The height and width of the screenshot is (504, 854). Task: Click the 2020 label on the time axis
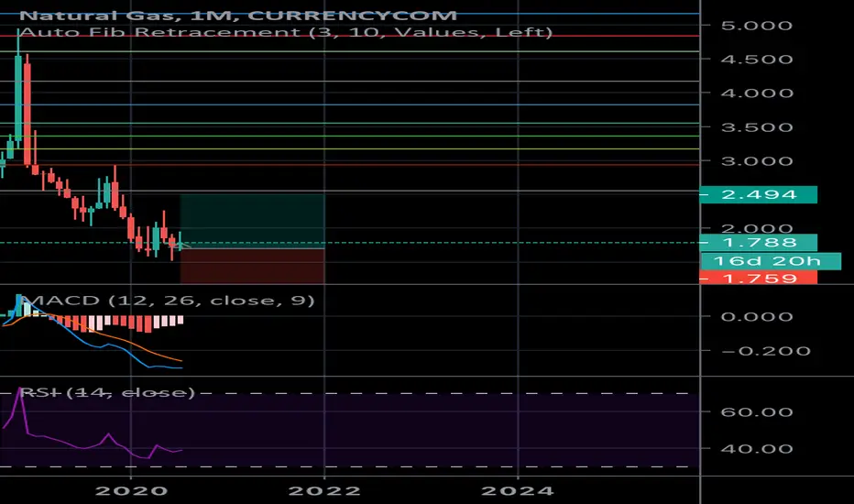(x=131, y=491)
